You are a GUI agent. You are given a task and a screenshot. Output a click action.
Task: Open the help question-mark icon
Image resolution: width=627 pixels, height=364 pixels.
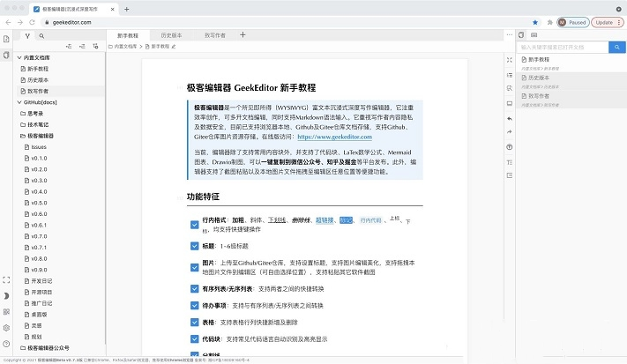[6, 344]
